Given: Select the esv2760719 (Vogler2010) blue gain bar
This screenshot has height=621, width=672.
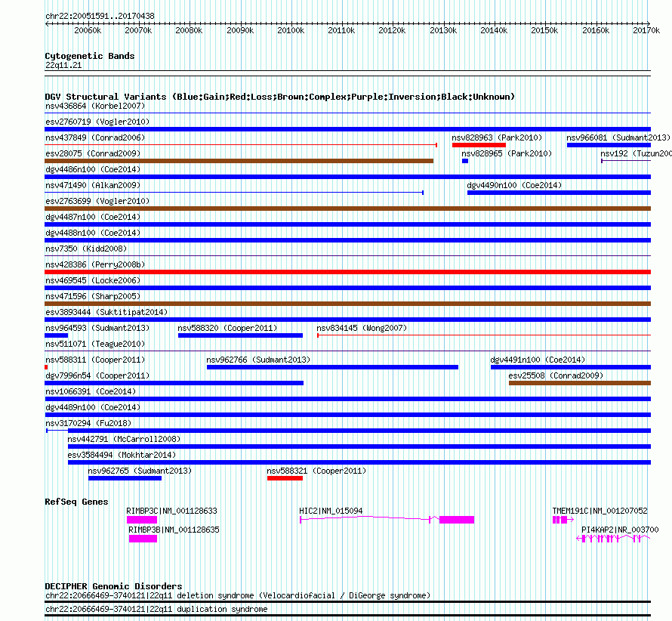Looking at the screenshot, I should coord(347,129).
